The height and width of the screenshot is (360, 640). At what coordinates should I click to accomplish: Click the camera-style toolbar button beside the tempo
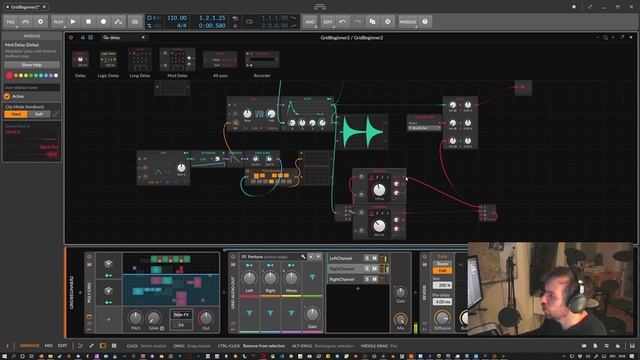tap(135, 22)
